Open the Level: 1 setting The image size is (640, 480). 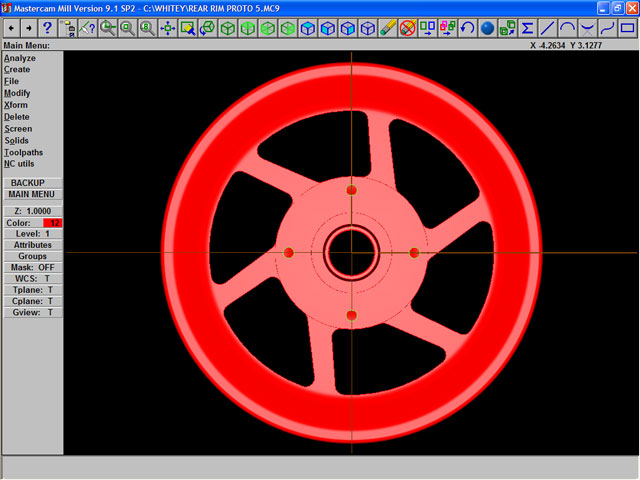(x=32, y=233)
